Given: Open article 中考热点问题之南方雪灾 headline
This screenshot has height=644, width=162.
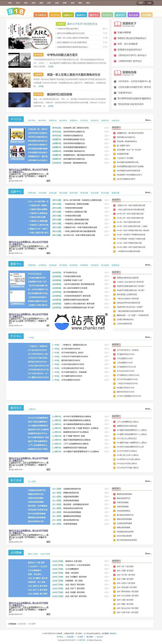Looking at the screenshot, I should [x=62, y=55].
